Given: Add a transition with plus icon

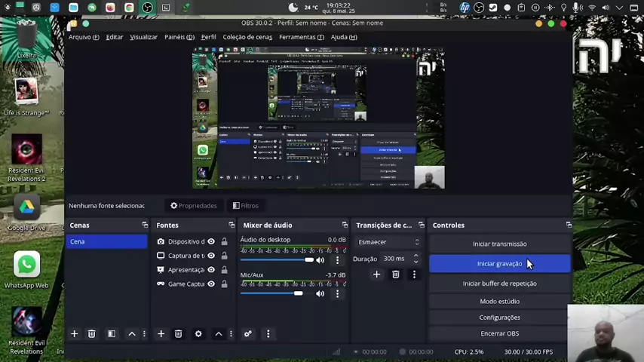Looking at the screenshot, I should 376,275.
